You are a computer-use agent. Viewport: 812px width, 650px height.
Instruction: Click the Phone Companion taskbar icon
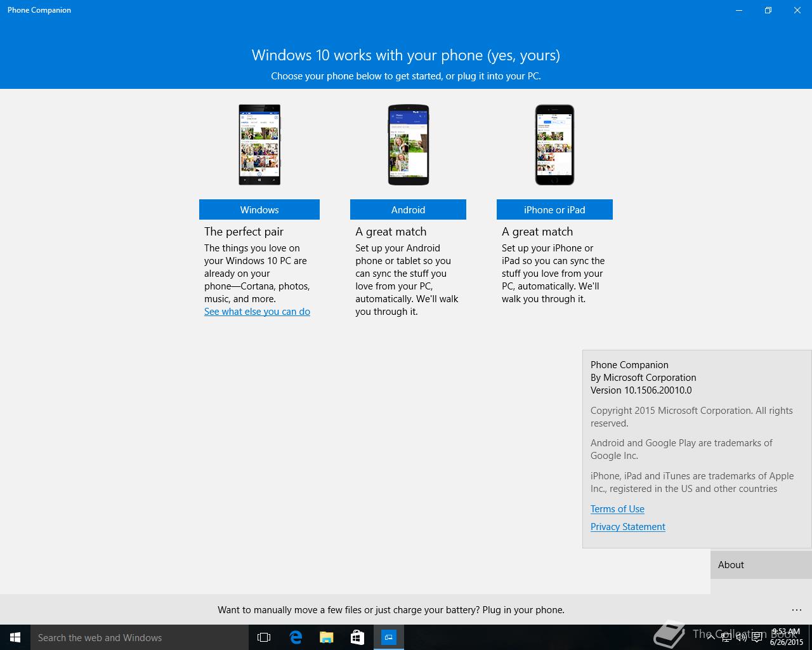388,637
